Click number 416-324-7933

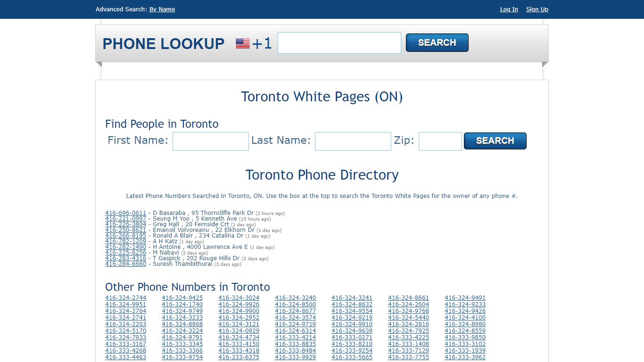coord(126,337)
